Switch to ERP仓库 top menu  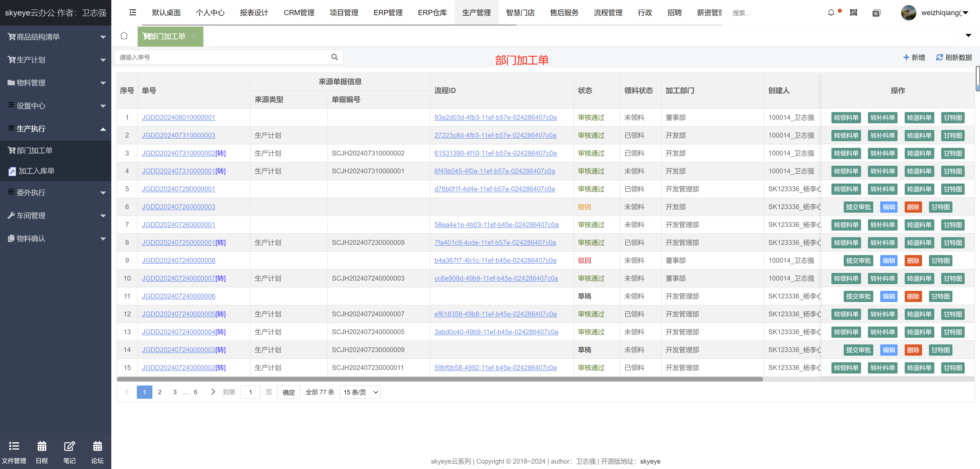point(432,13)
